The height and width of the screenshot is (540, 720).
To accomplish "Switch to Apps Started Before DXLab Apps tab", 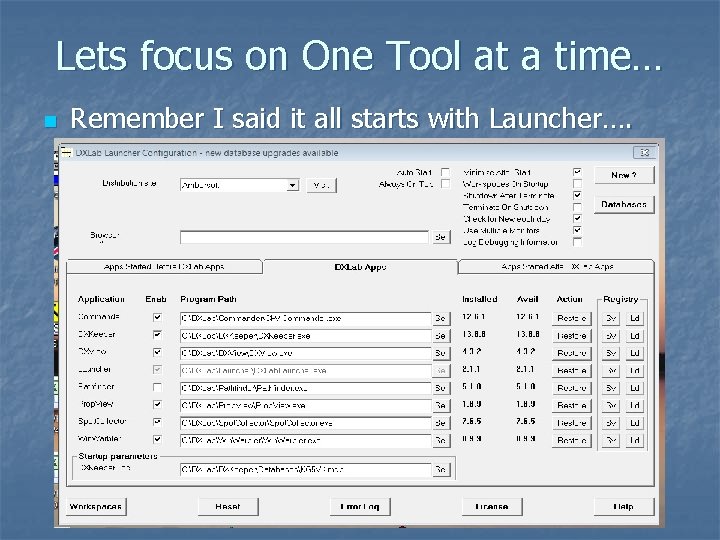I will click(164, 267).
